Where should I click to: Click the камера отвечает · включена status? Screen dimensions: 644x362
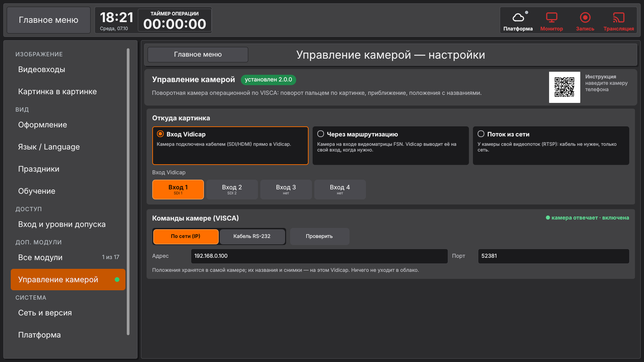[587, 218]
